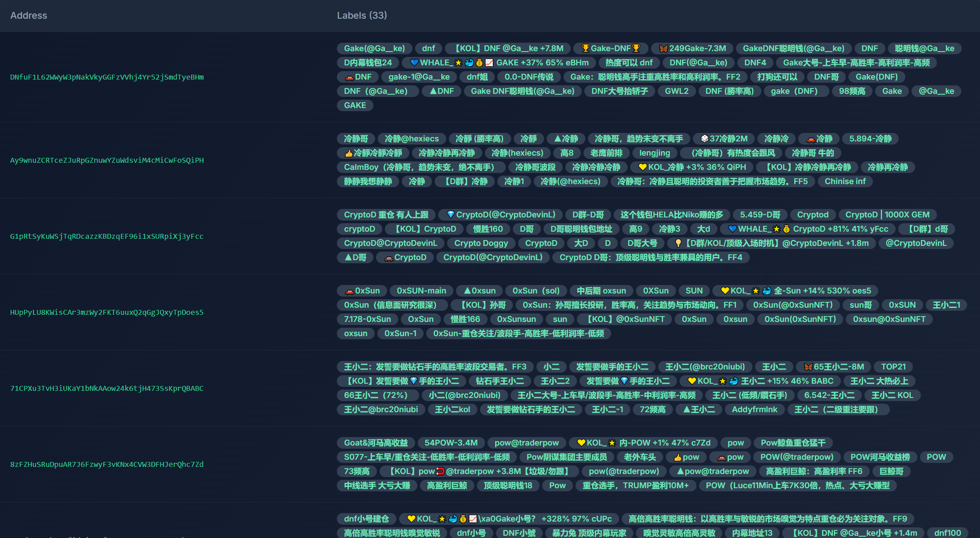Select the Chinise inf label
This screenshot has height=538, width=980.
pos(845,181)
